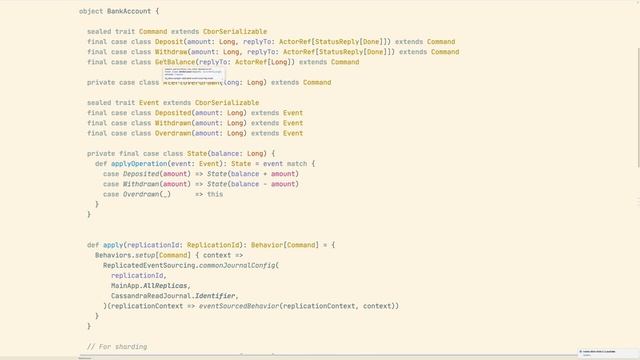Click CborSerializable on the sealed trait Command line
This screenshot has height=360, width=640.
pos(235,31)
